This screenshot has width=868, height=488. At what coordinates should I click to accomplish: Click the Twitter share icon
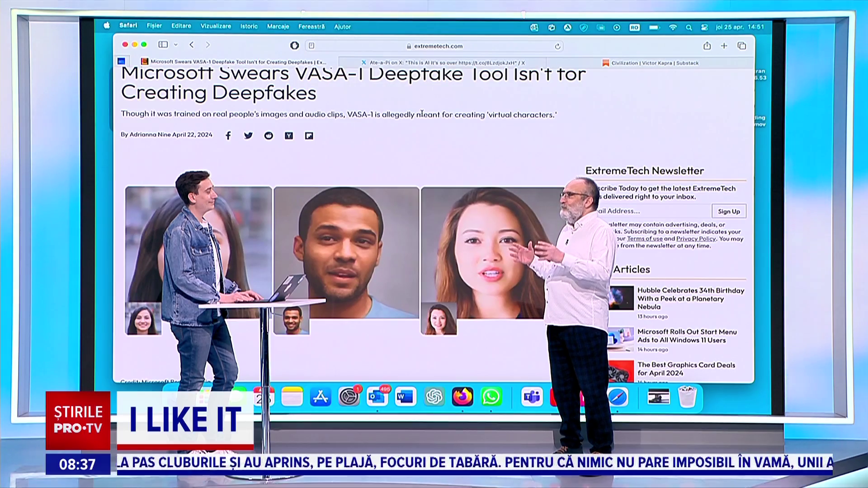(x=248, y=136)
